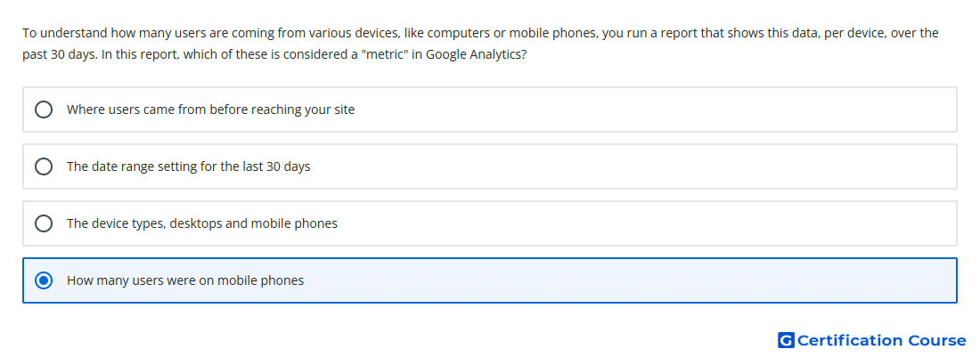
Task: Select radio button for device types option
Action: (x=44, y=223)
